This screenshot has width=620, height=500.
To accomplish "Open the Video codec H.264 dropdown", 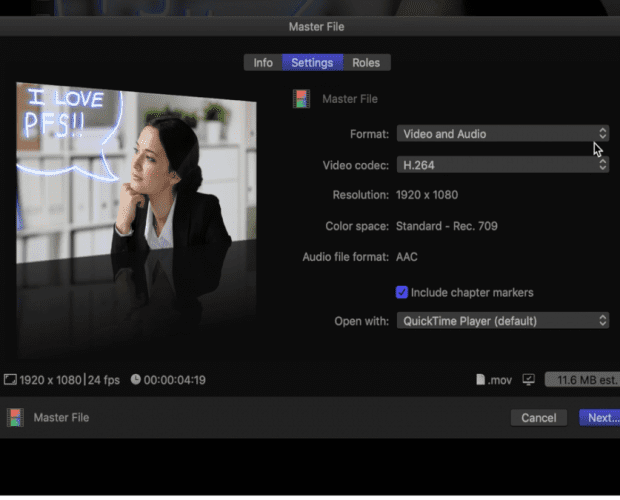I will click(503, 165).
